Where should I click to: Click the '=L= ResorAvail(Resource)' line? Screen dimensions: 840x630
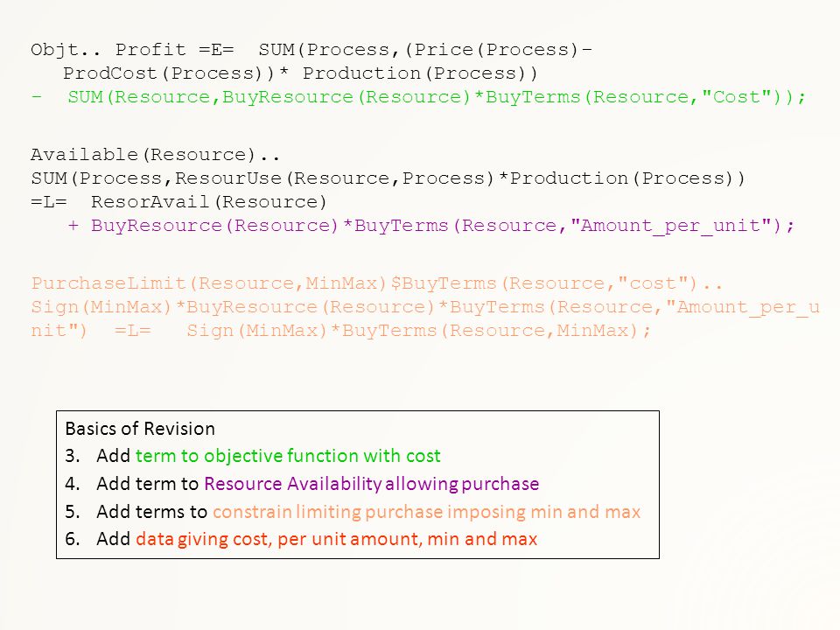point(178,202)
